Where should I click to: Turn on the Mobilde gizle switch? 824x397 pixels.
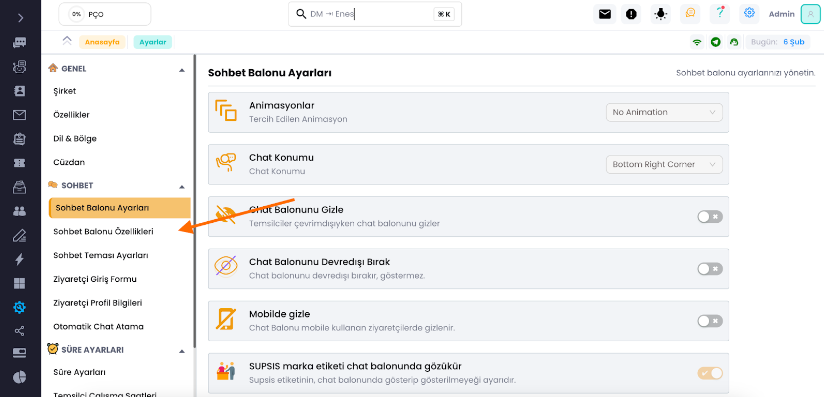tap(710, 321)
